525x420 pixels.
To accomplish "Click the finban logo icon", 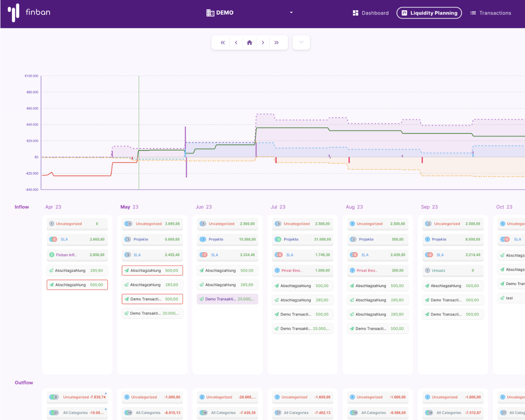I will tap(14, 13).
